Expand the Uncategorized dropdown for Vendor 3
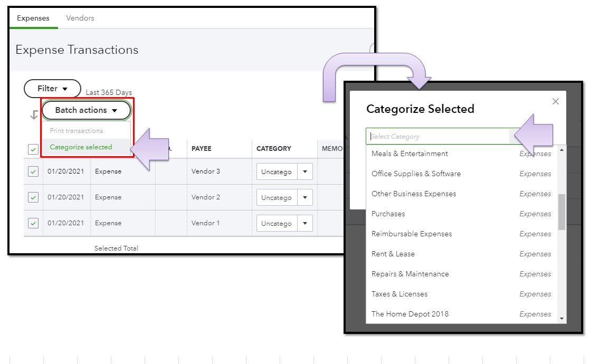Image resolution: width=590 pixels, height=364 pixels. [x=305, y=171]
